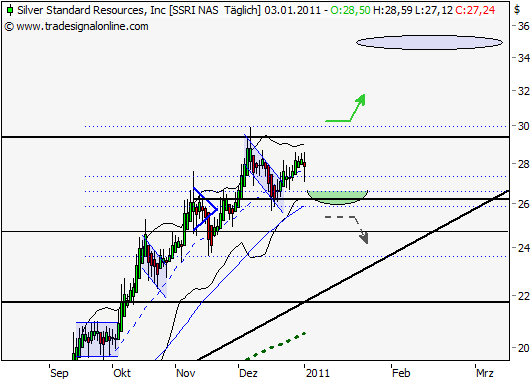The height and width of the screenshot is (380, 531).
Task: Click the 22 price axis label
Action: 524,296
